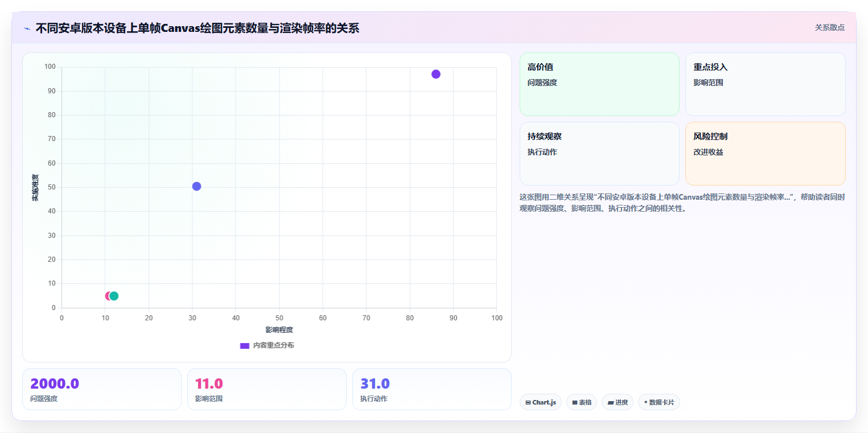Click the 100 label on the y-axis
The image size is (868, 433).
click(x=50, y=67)
